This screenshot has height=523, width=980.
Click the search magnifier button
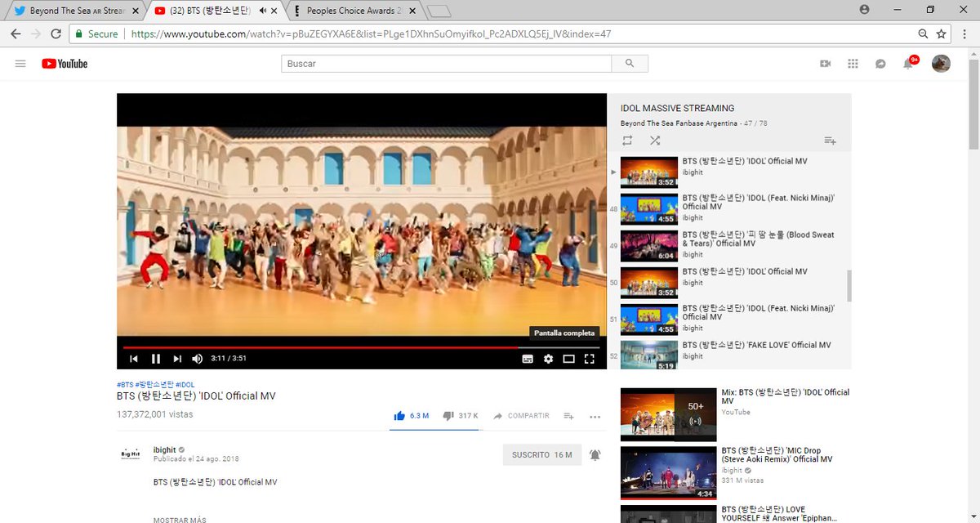coord(630,64)
